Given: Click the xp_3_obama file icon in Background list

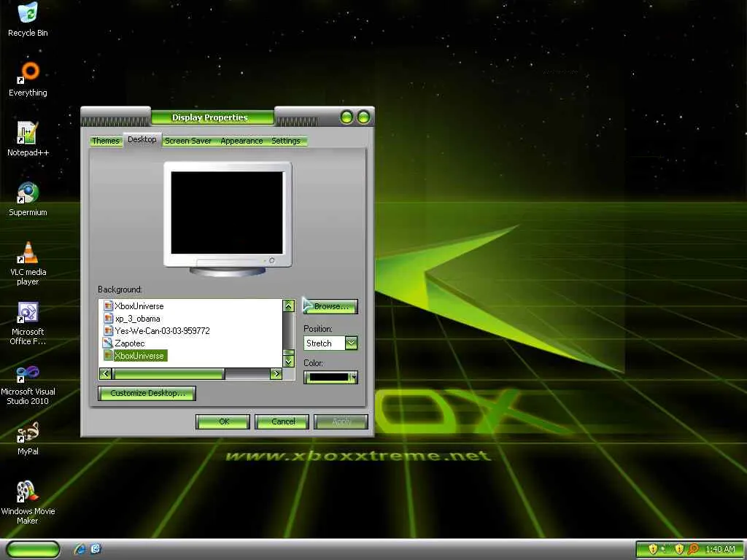Looking at the screenshot, I should click(108, 319).
